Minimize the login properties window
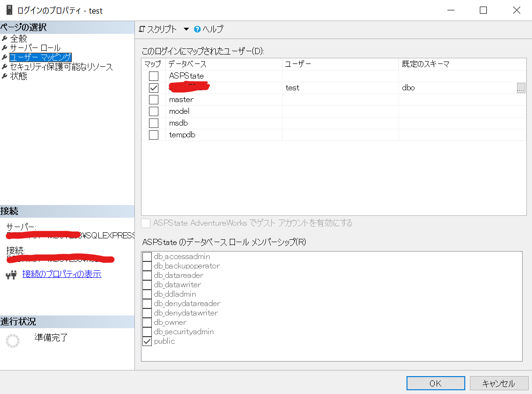Viewport: 532px width, 394px height. (x=451, y=10)
